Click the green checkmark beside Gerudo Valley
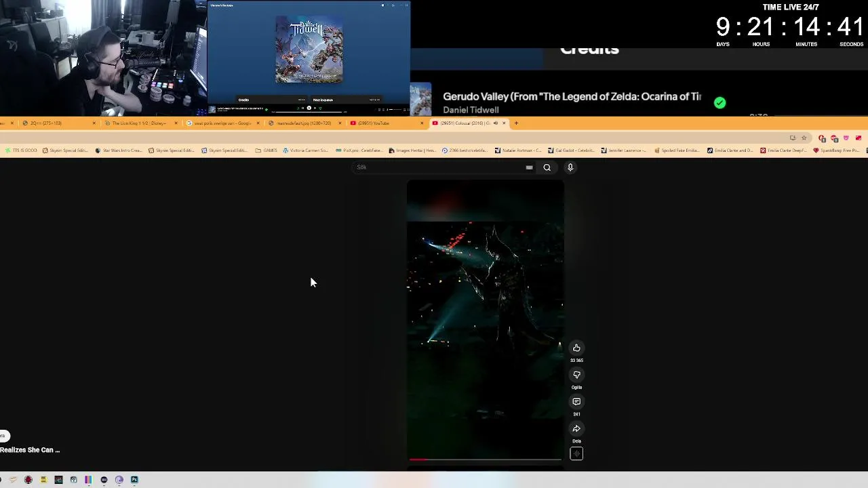Viewport: 868px width, 488px height. 719,103
